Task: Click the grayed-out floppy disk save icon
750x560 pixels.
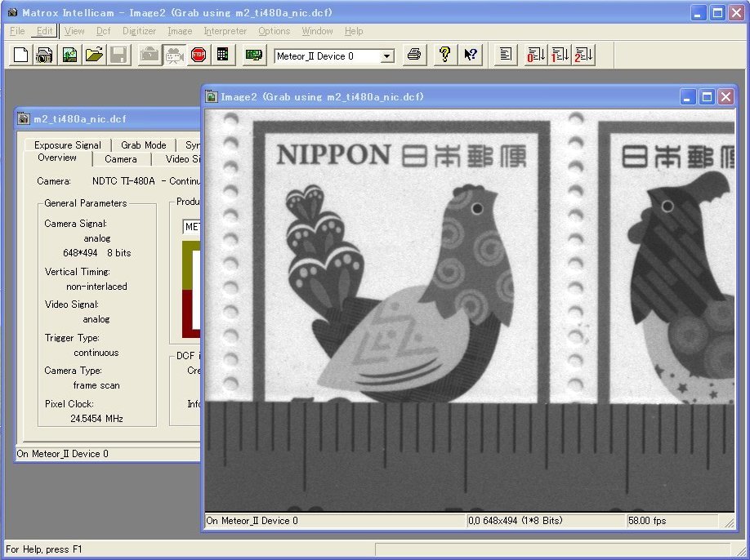Action: point(118,55)
